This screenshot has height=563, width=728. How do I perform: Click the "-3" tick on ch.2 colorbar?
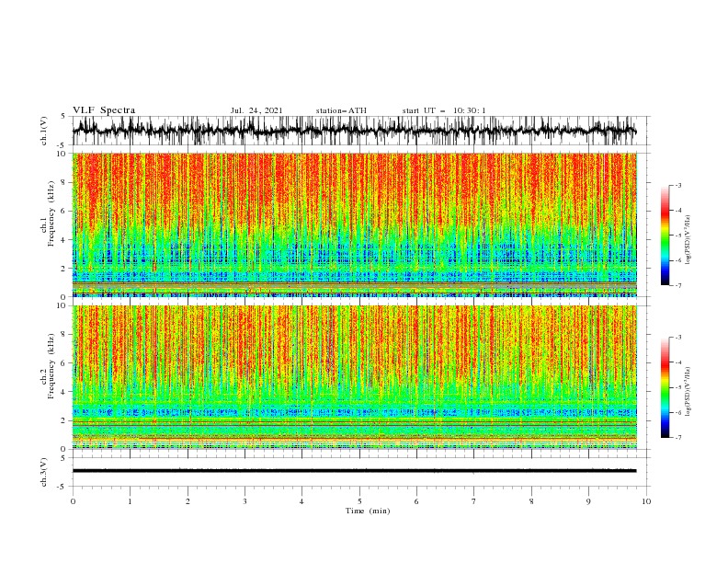click(x=677, y=338)
